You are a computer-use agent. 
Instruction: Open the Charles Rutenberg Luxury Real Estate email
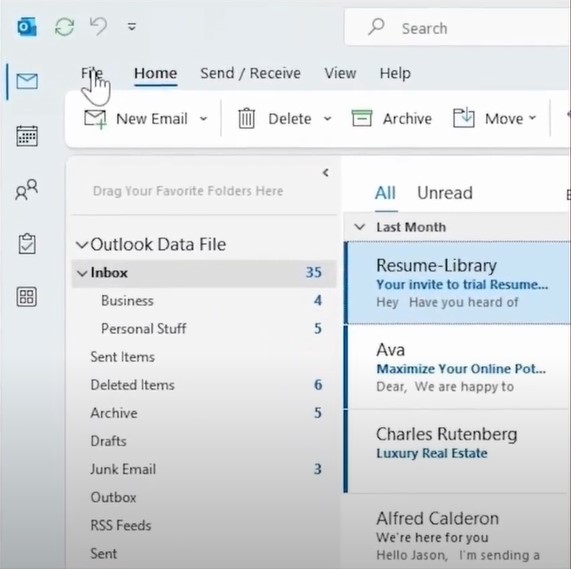(458, 451)
